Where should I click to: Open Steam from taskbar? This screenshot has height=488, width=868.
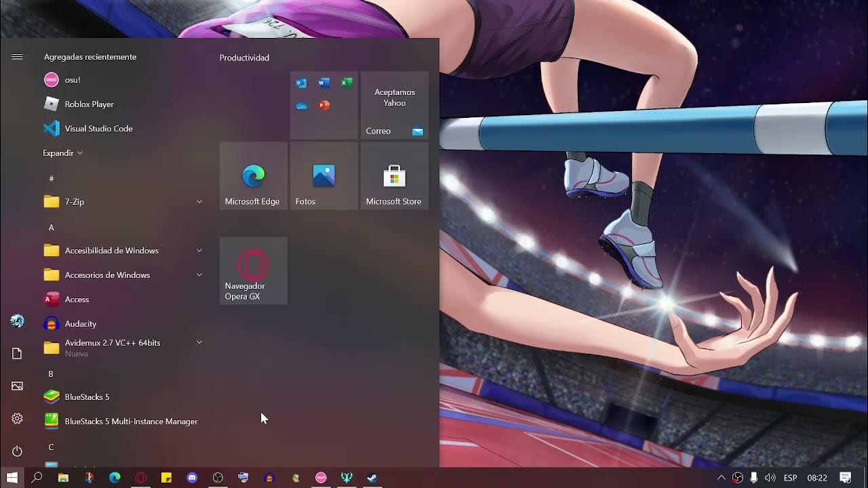(372, 478)
